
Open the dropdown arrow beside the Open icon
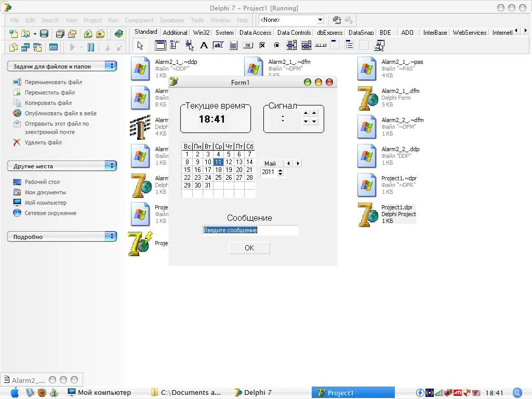click(35, 34)
